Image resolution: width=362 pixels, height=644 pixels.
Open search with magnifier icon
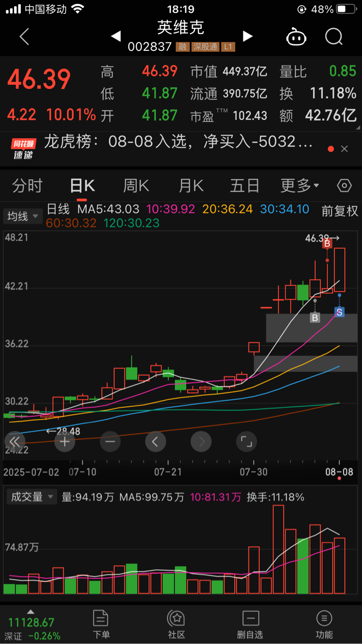coord(334,36)
